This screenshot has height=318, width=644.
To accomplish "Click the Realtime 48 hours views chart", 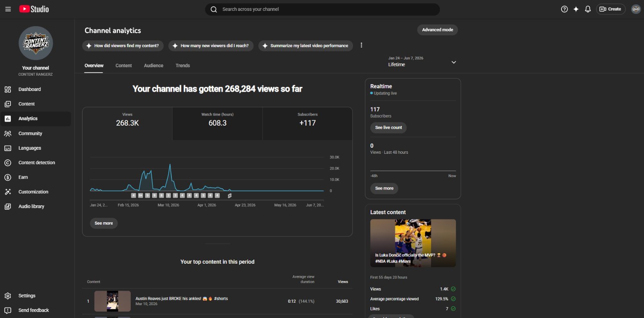I will 413,165.
